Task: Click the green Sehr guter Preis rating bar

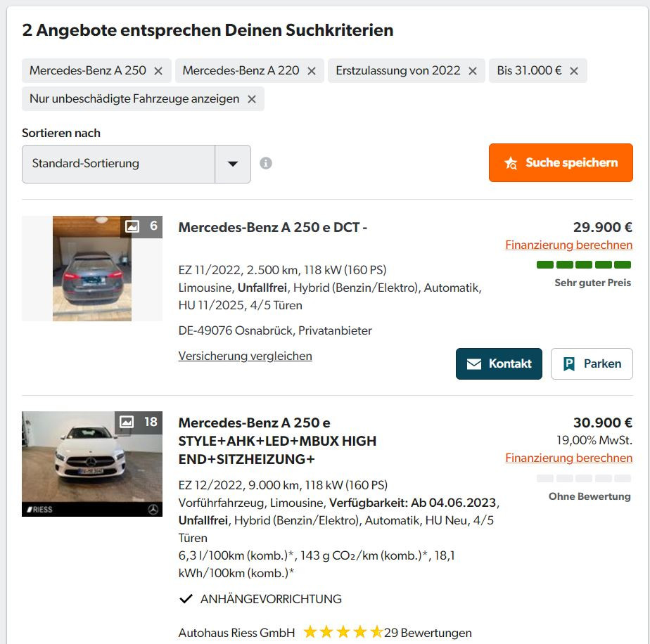Action: [x=583, y=264]
